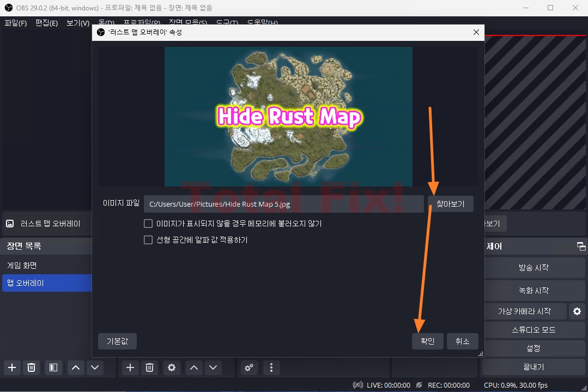Enable 이미지가 표시되지 않을 경우 메모리에 불러오지 않기 checkbox
Viewport: 588px width, 392px height.
[x=148, y=224]
